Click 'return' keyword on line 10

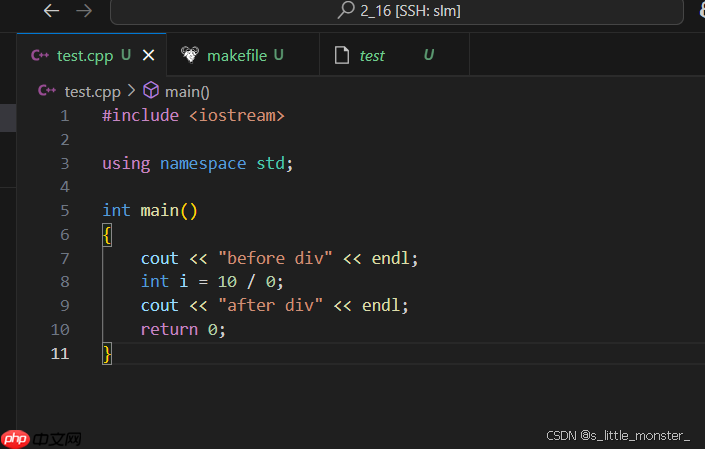click(x=170, y=329)
